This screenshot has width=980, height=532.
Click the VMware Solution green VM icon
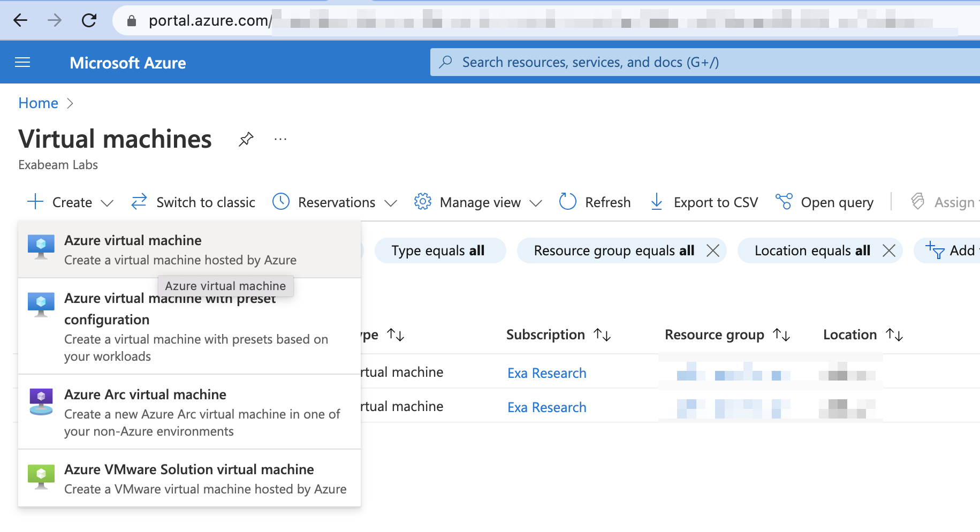click(x=41, y=477)
